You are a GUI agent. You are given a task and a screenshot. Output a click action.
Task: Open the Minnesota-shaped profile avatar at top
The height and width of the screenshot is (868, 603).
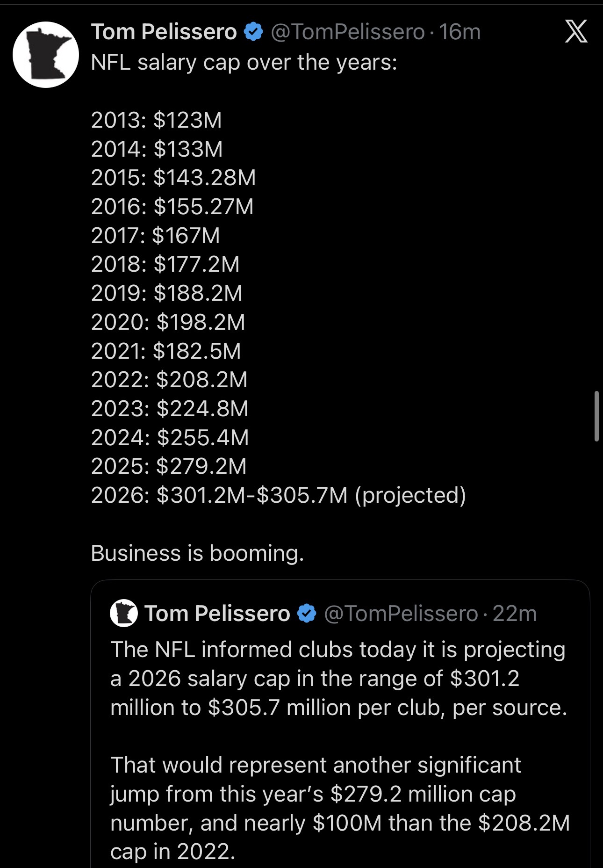coord(45,55)
